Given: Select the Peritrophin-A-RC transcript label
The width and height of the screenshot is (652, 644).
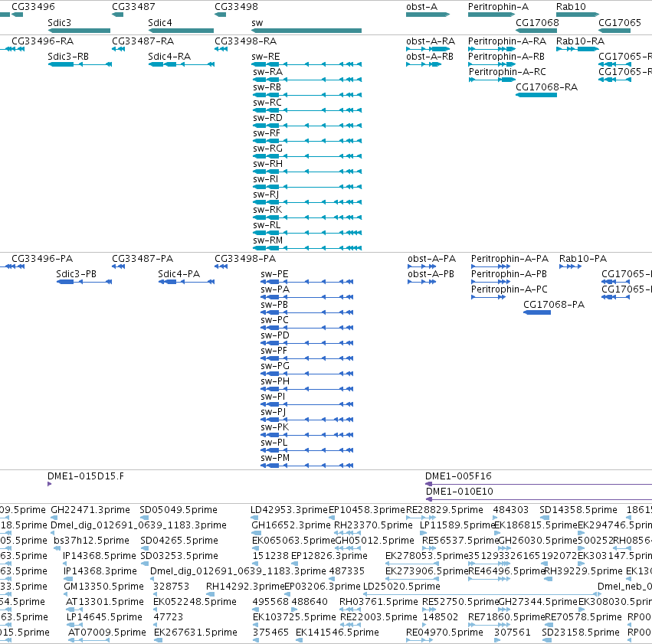Looking at the screenshot, I should pos(508,72).
